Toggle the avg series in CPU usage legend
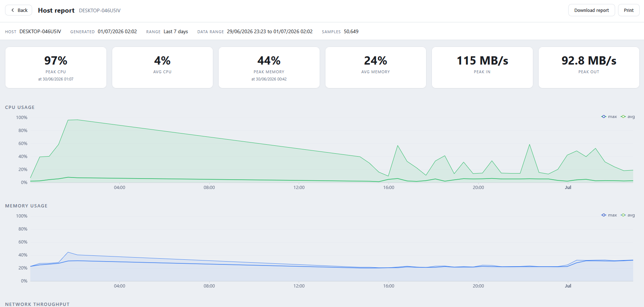The width and height of the screenshot is (644, 307). [628, 117]
